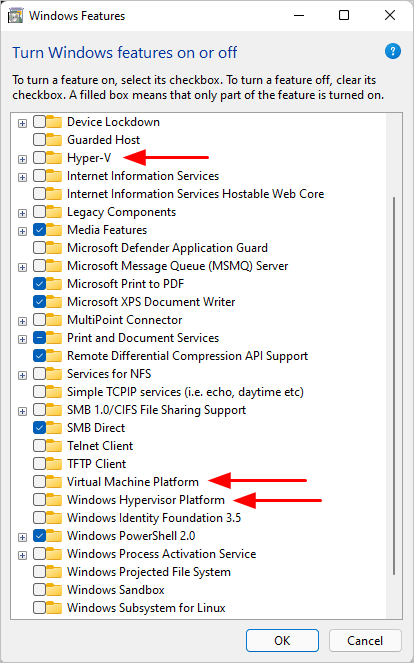Click the Guarded Host folder icon

click(54, 140)
